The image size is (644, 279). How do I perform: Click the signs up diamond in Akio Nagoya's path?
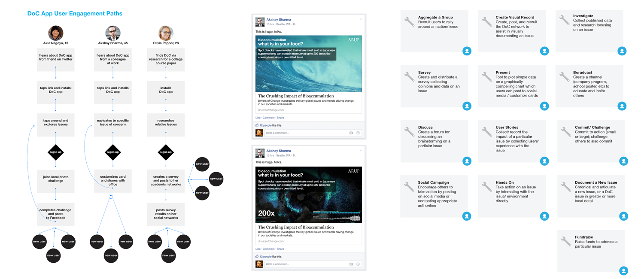[56, 152]
